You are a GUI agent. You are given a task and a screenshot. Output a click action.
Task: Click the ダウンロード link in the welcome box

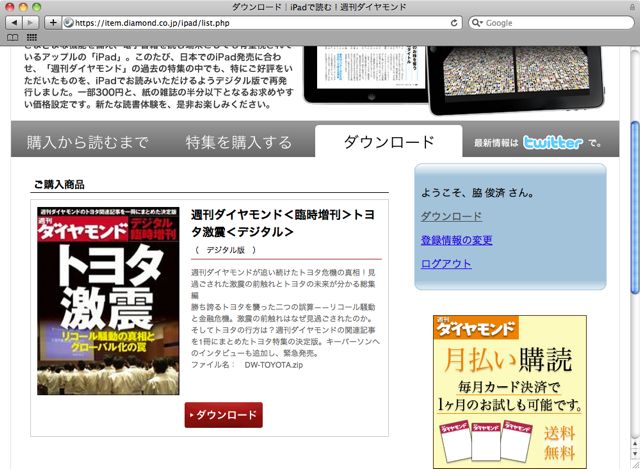click(x=451, y=216)
